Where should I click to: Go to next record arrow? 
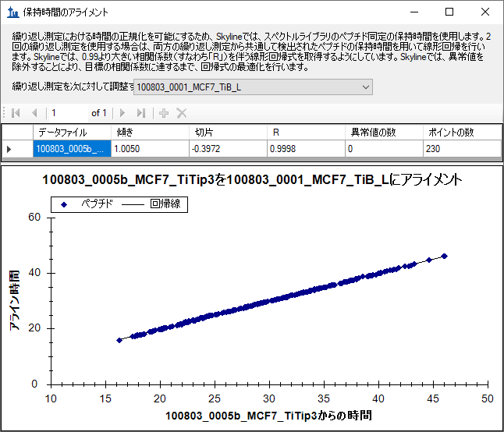tap(122, 113)
